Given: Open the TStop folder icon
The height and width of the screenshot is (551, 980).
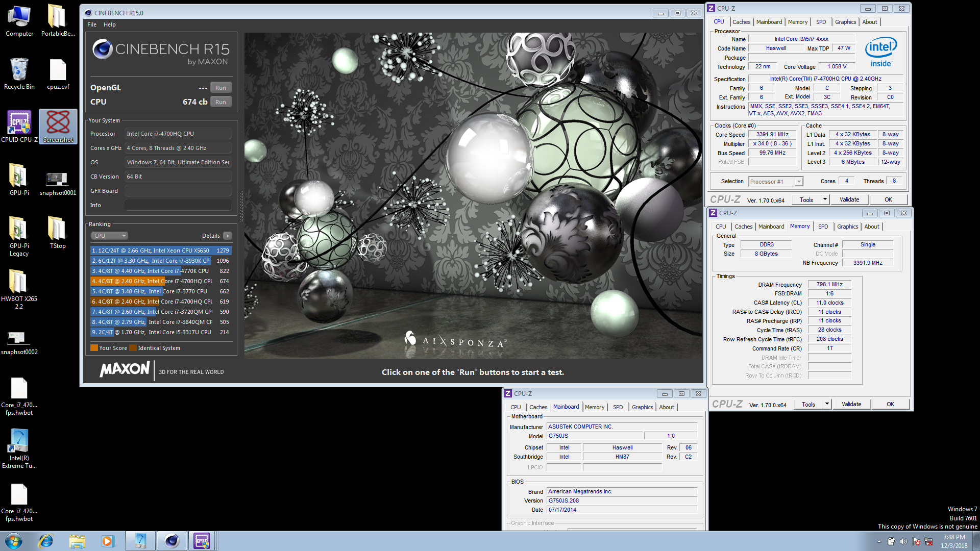Looking at the screenshot, I should point(58,233).
